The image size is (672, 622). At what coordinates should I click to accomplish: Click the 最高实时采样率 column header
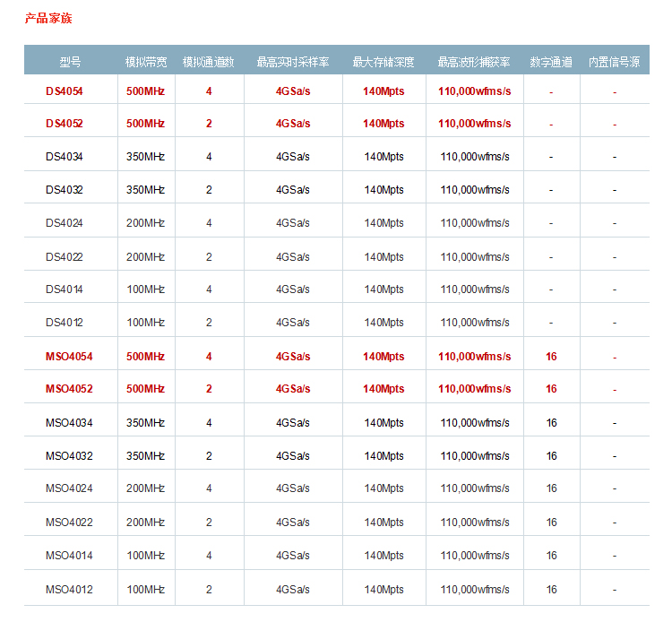pyautogui.click(x=292, y=62)
